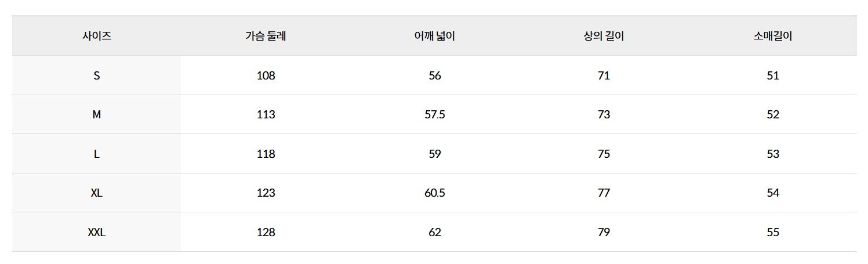868x264 pixels.
Task: Click chest value 128 for XXL
Action: pyautogui.click(x=266, y=233)
